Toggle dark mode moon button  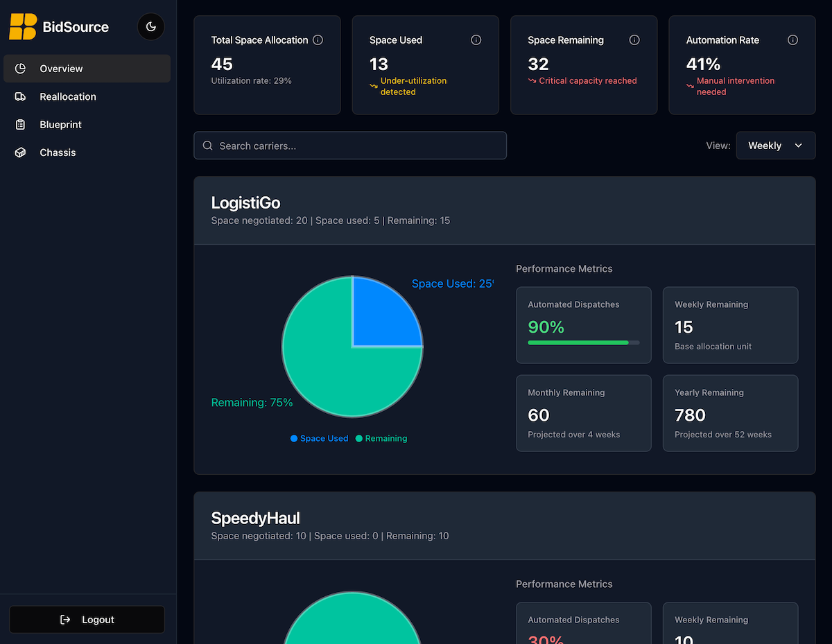tap(151, 27)
